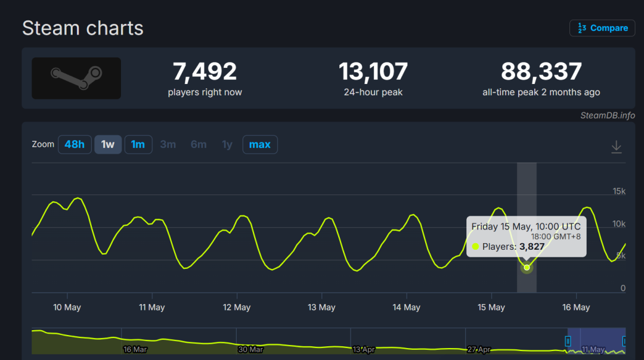Click the 15k y-axis label
644x360 pixels.
pyautogui.click(x=619, y=191)
